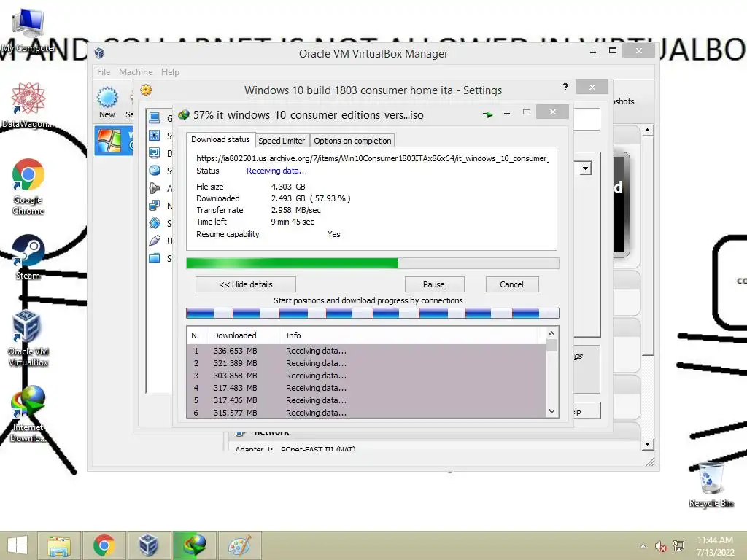Switch to Internet Download Manager in the taskbar

(x=193, y=545)
